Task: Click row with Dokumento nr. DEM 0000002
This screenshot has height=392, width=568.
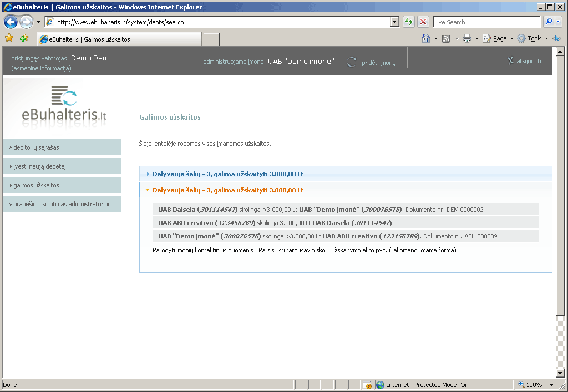Action: 346,209
